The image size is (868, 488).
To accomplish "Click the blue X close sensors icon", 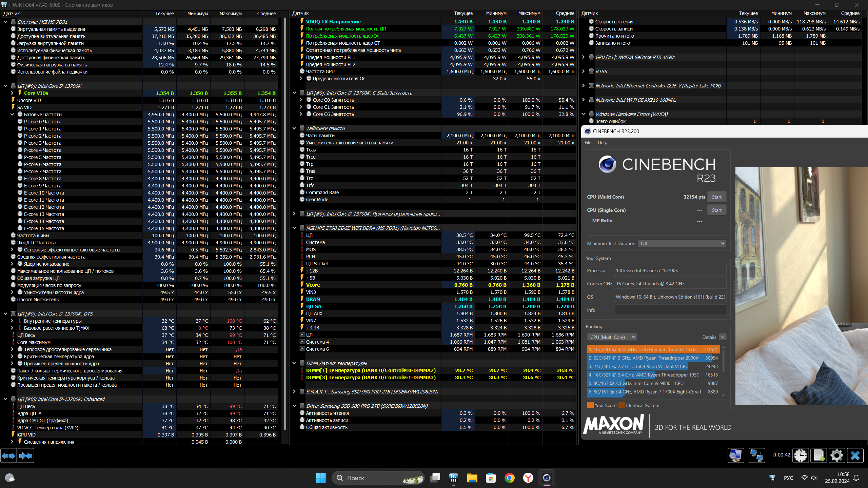I will tap(855, 455).
